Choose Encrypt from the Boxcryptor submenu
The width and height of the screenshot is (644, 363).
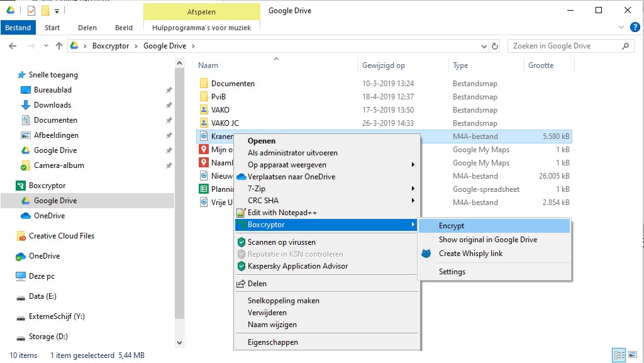point(452,226)
